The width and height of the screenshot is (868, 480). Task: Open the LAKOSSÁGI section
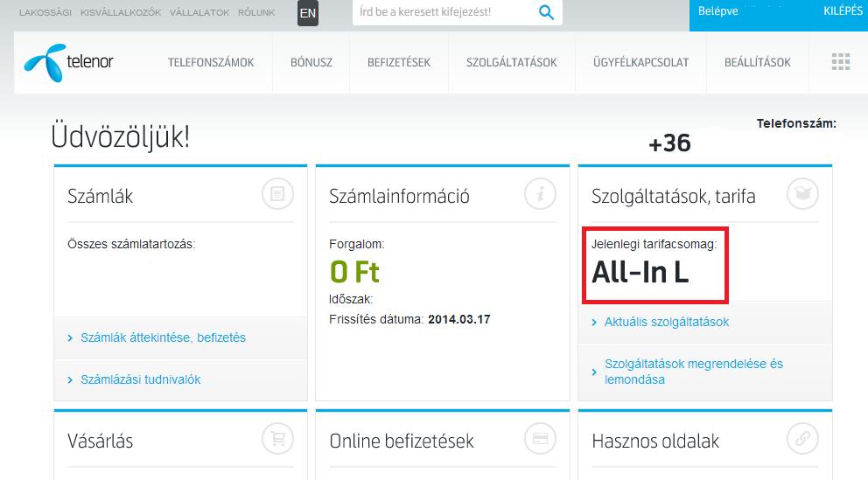45,12
